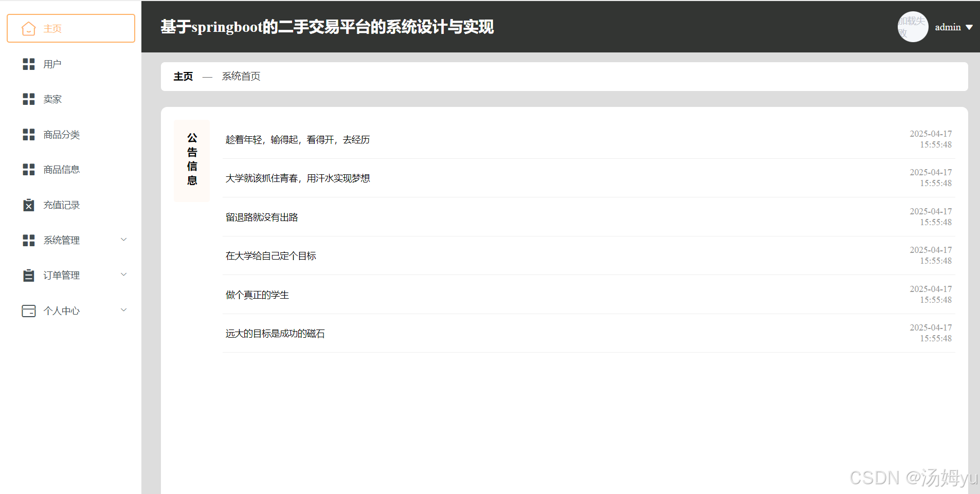Open the 系统管理 submenu label
This screenshot has height=494, width=980.
62,240
